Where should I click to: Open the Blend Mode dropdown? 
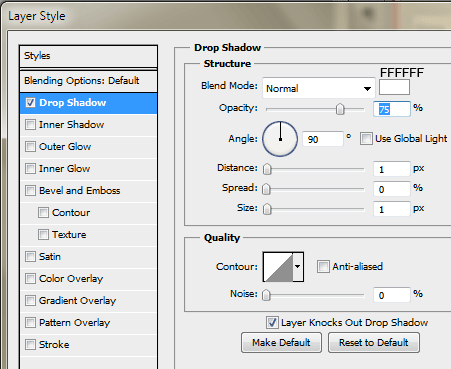click(x=319, y=88)
